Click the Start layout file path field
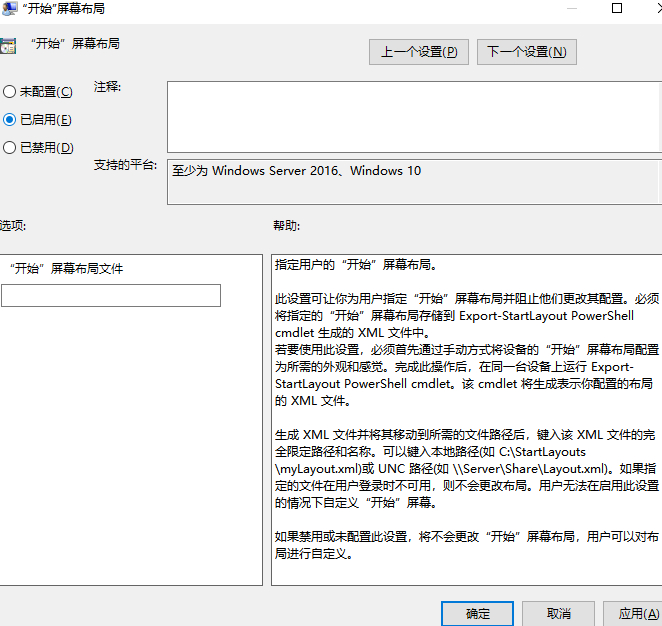 click(111, 295)
